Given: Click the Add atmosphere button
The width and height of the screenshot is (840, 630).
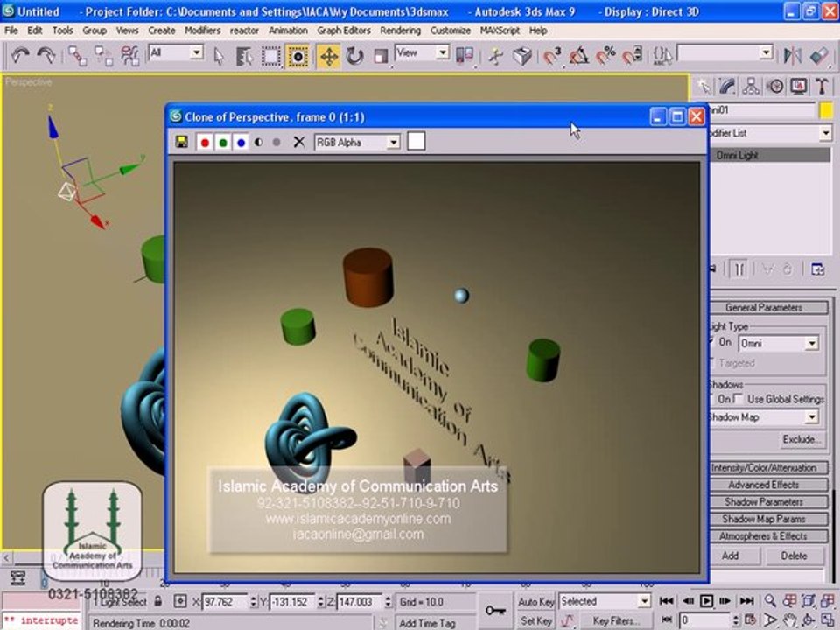Looking at the screenshot, I should [x=731, y=556].
